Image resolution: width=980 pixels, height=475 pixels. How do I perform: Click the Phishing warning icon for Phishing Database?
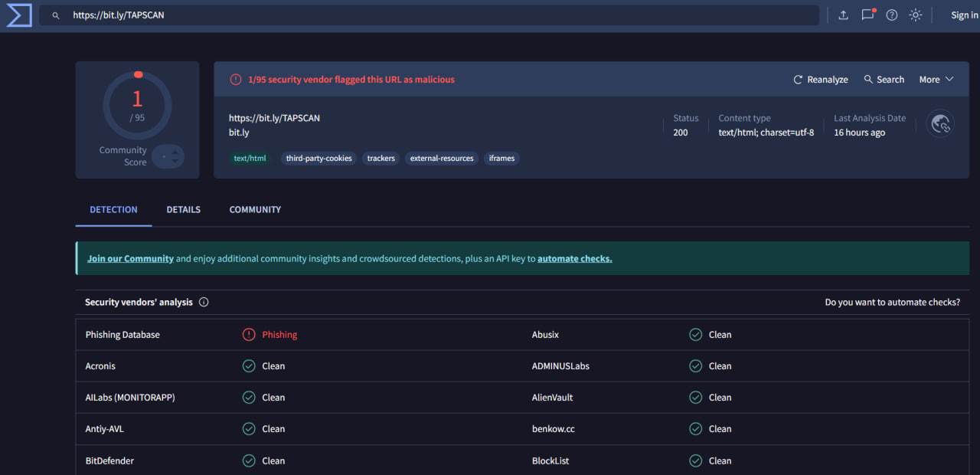[249, 335]
